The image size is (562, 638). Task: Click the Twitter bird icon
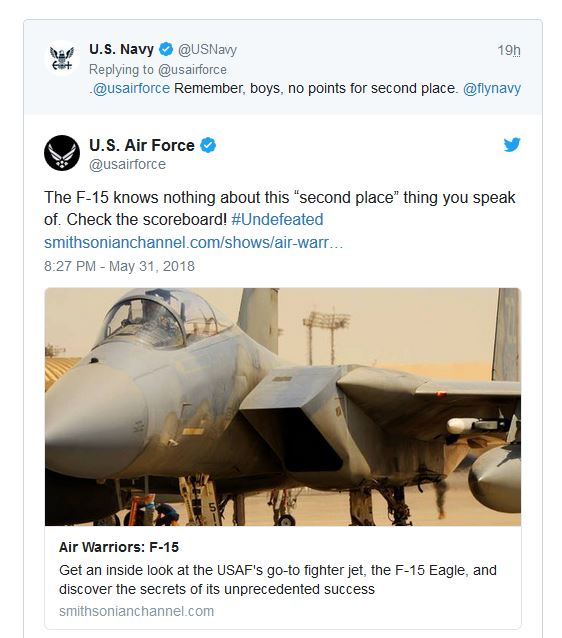tap(512, 144)
